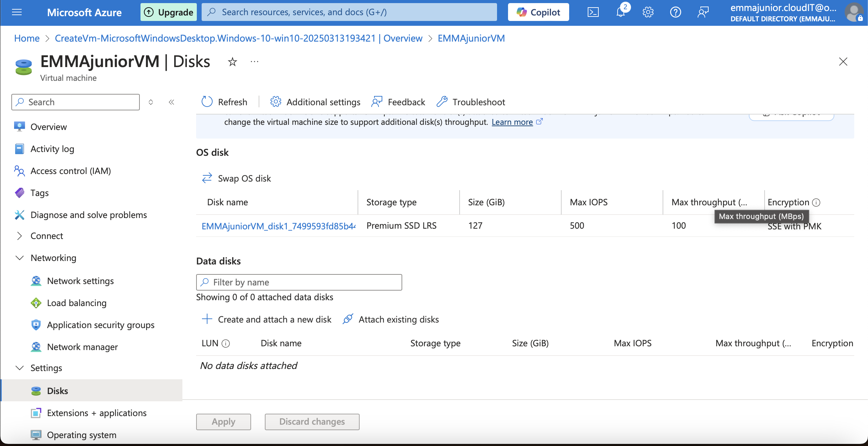The image size is (868, 446).
Task: Click Microsoft Azure logo text
Action: coord(84,12)
